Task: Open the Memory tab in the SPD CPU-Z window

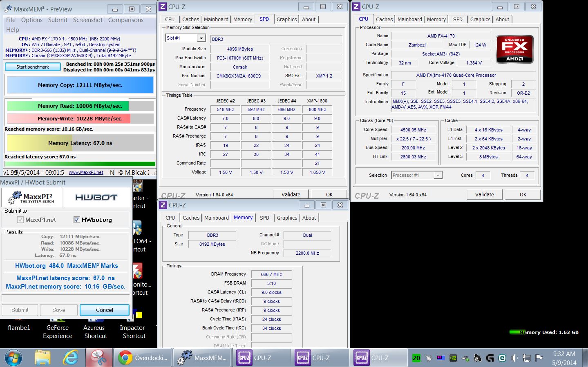Action: pos(242,19)
